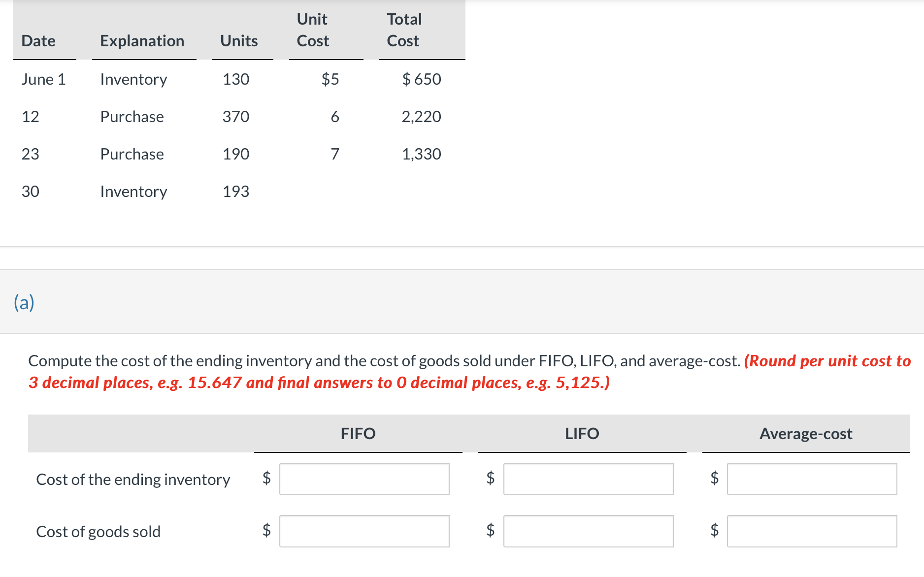Click the FIFO column header
This screenshot has width=924, height=577.
(358, 434)
